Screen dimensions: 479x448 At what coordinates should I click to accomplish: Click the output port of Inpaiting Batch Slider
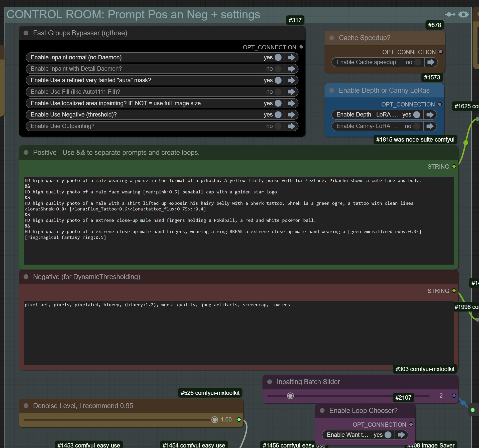454,396
